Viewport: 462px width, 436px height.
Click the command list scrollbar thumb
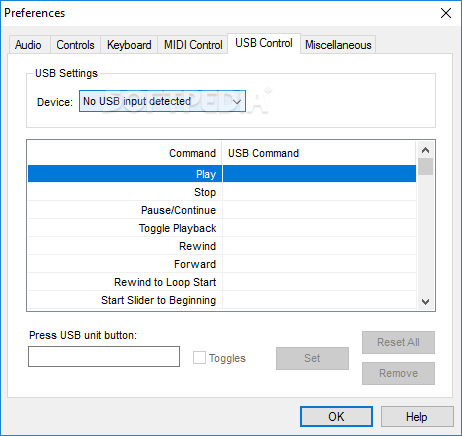click(425, 167)
